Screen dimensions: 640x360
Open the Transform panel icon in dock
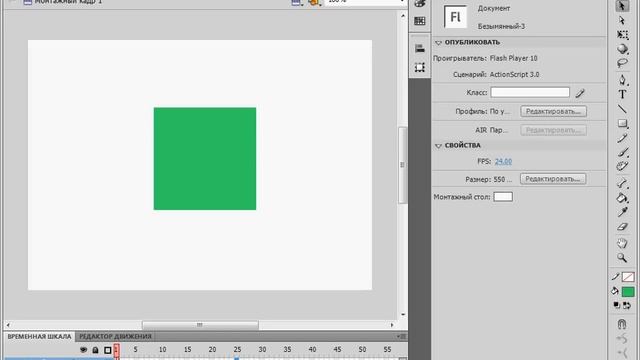(420, 67)
